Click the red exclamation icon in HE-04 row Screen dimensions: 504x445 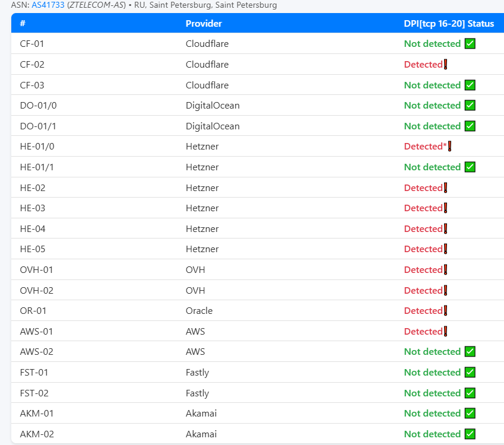click(445, 229)
